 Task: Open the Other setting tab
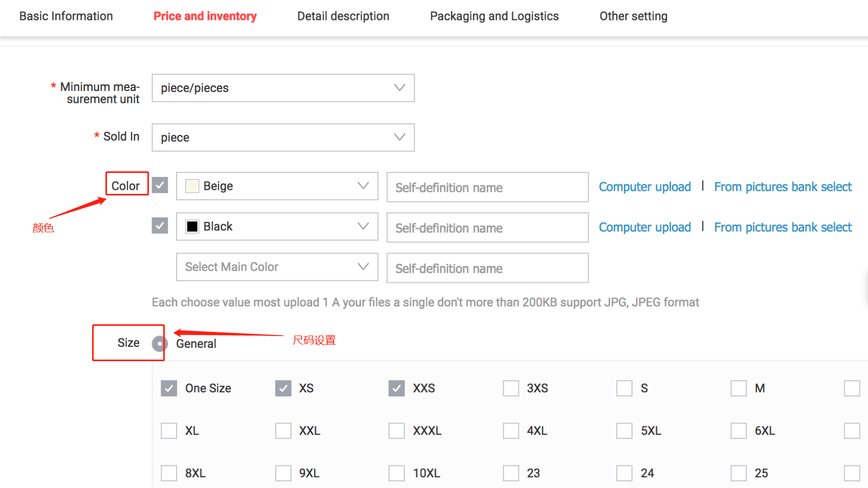point(633,16)
